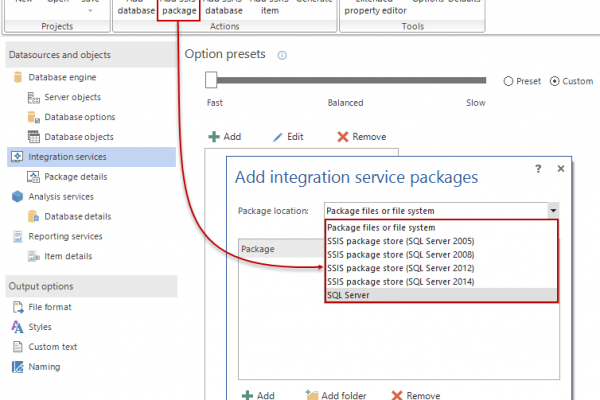Image resolution: width=600 pixels, height=400 pixels.
Task: Click the Integration services icon
Action: pyautogui.click(x=17, y=157)
